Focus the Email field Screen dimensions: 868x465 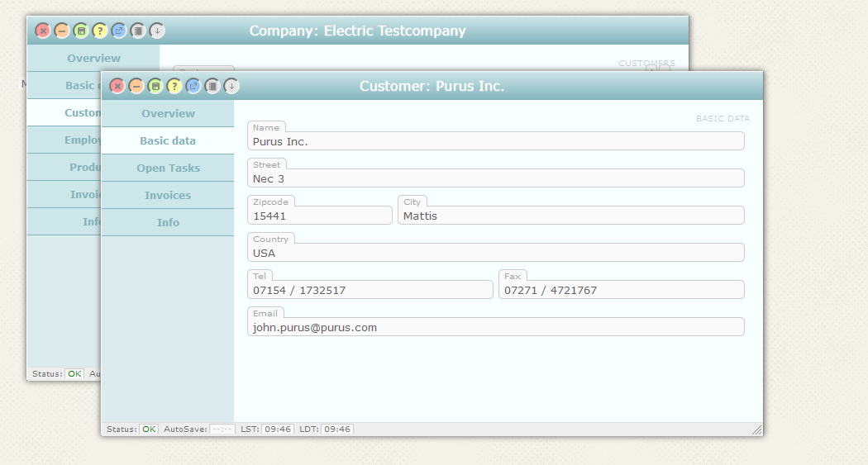click(496, 327)
